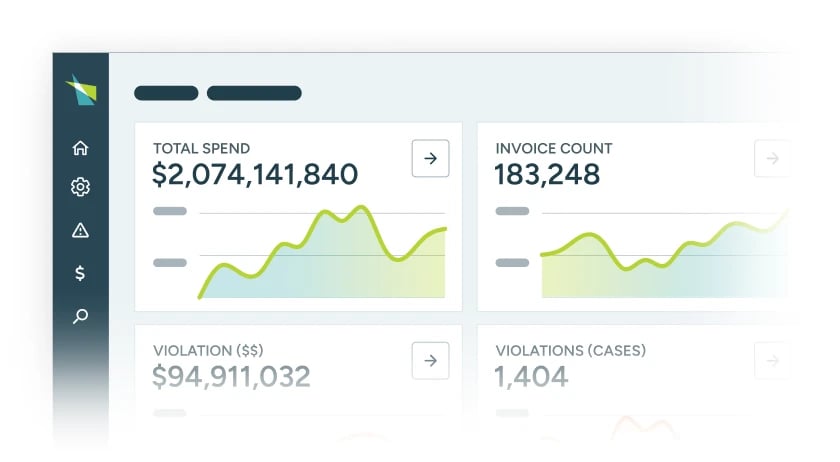Viewport: 840px width, 462px height.
Task: Open Settings via the gear icon
Action: 80,187
